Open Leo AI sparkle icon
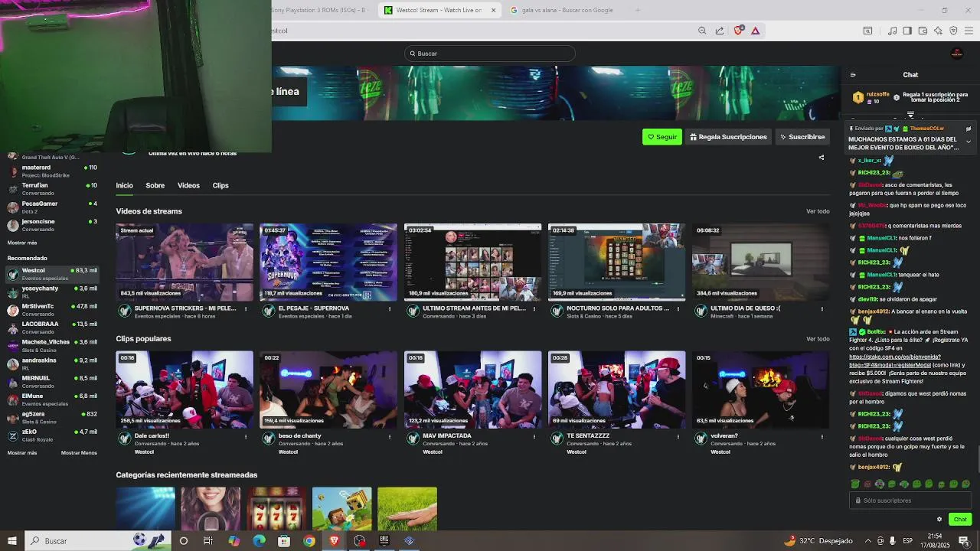 coord(938,31)
